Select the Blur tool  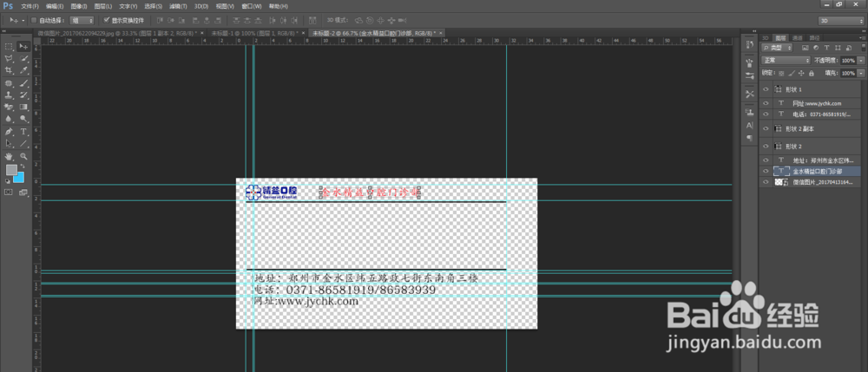[9, 118]
